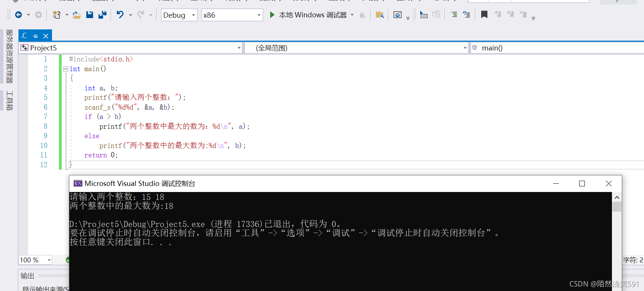
Task: Open the undo history dropdown arrow
Action: [x=130, y=15]
